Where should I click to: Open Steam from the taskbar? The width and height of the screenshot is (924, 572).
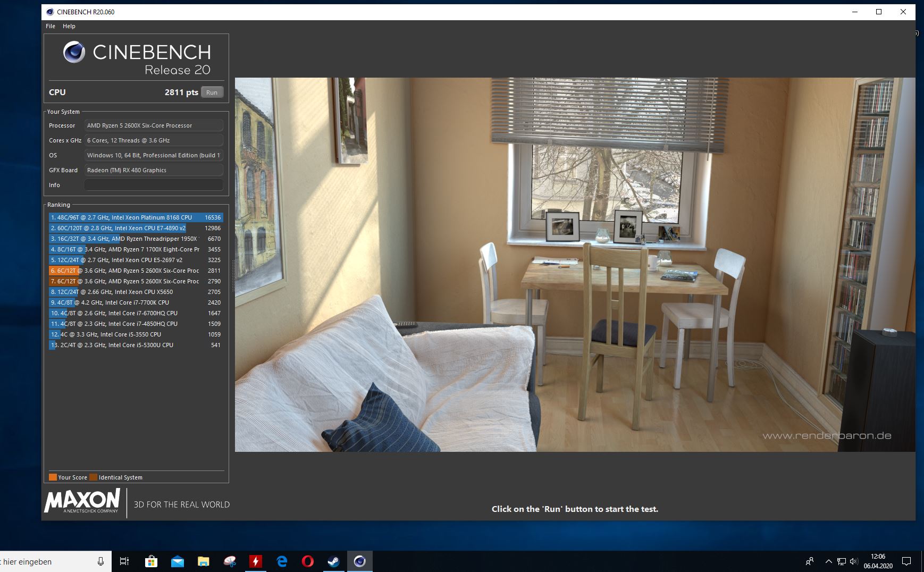[x=334, y=561]
